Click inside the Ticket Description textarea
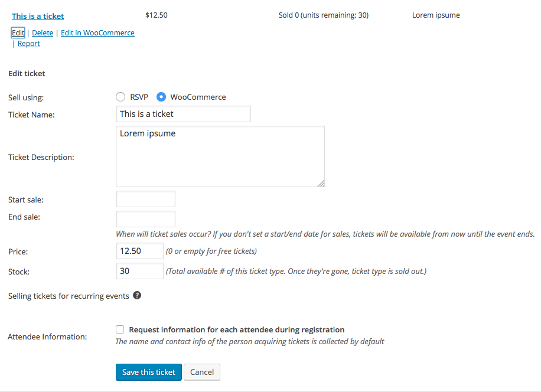Image resolution: width=541 pixels, height=392 pixels. pyautogui.click(x=220, y=156)
